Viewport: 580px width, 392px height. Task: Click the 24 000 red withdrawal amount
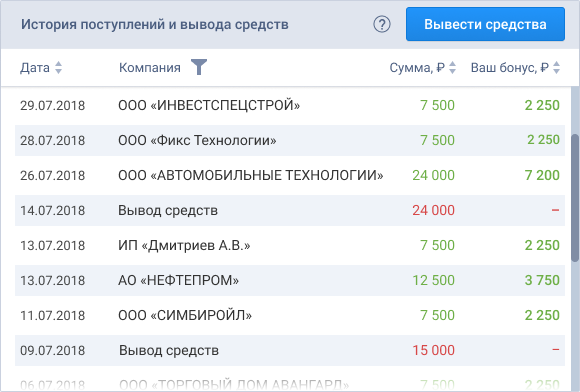pos(434,210)
